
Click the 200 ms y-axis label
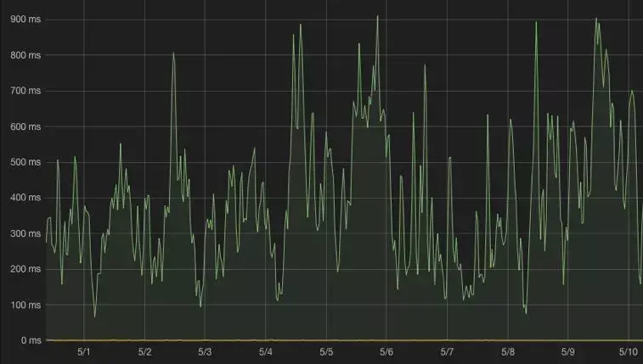pyautogui.click(x=25, y=269)
